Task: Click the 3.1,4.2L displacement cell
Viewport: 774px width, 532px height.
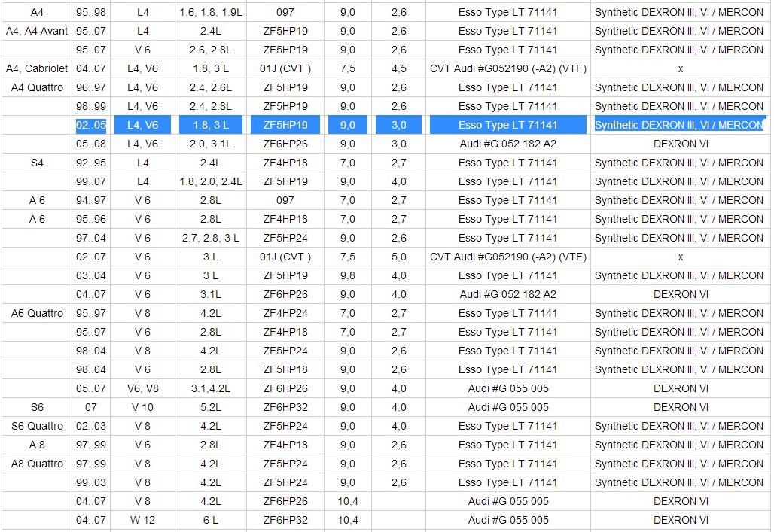Action: 211,388
